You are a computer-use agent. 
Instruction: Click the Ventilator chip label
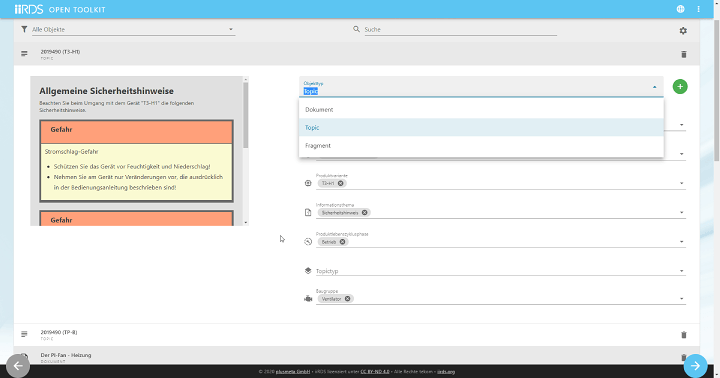tap(332, 299)
